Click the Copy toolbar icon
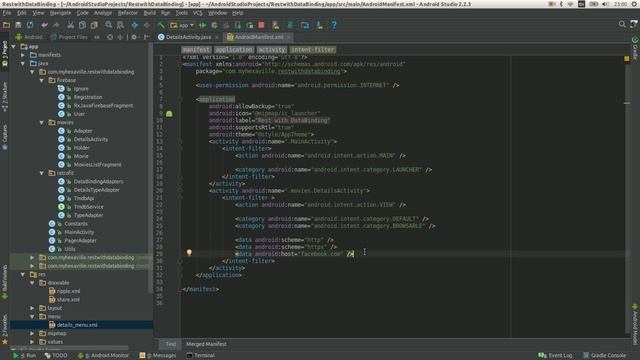The image size is (640, 360). point(82,25)
